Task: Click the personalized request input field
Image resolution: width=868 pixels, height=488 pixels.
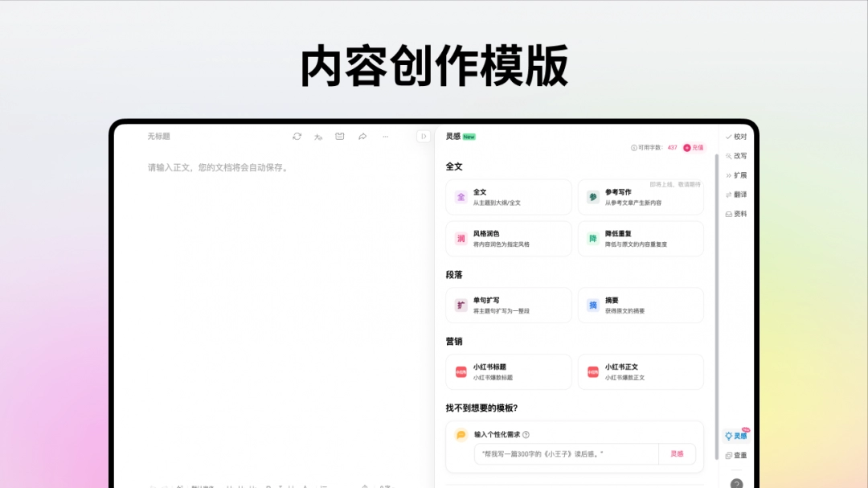Action: pos(567,453)
